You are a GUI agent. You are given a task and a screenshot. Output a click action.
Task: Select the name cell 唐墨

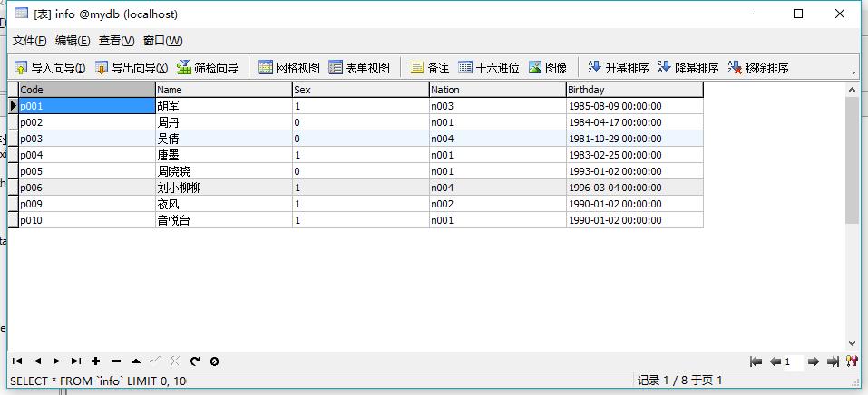(224, 155)
